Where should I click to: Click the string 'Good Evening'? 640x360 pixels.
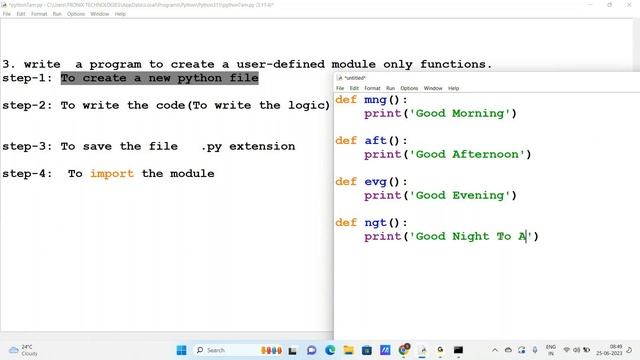(x=460, y=196)
